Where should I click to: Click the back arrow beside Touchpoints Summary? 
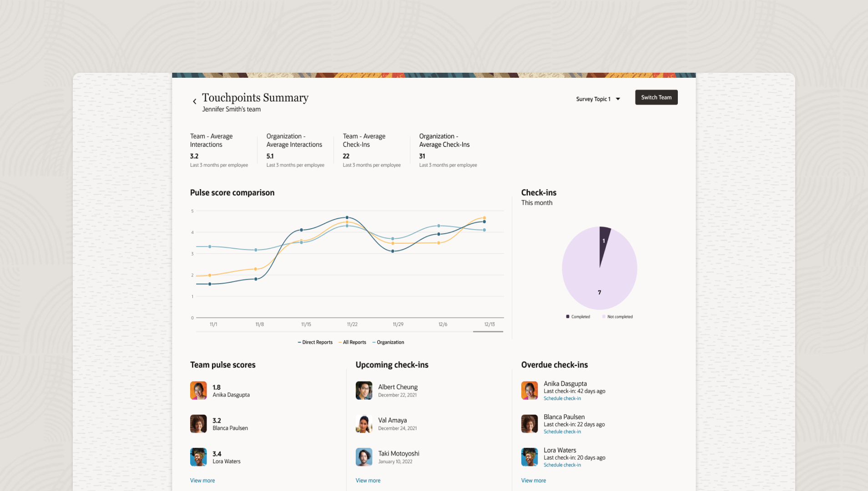tap(195, 101)
